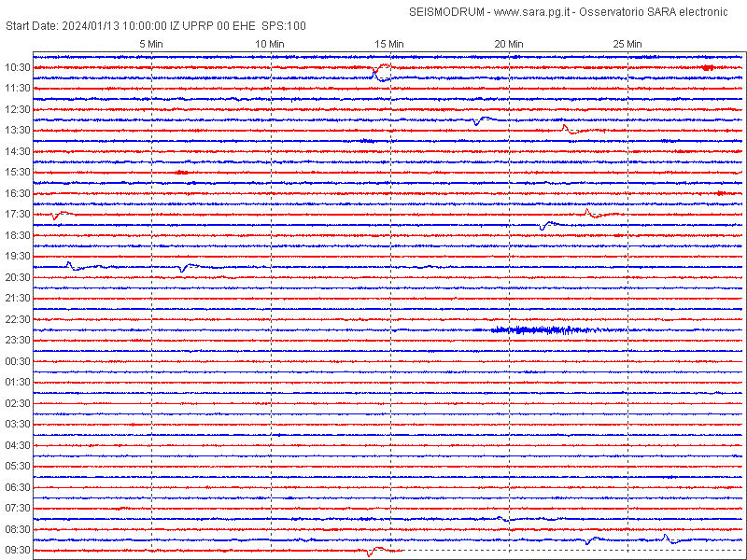Click the 14:30 time row label
This screenshot has height=560, width=747.
click(x=18, y=151)
